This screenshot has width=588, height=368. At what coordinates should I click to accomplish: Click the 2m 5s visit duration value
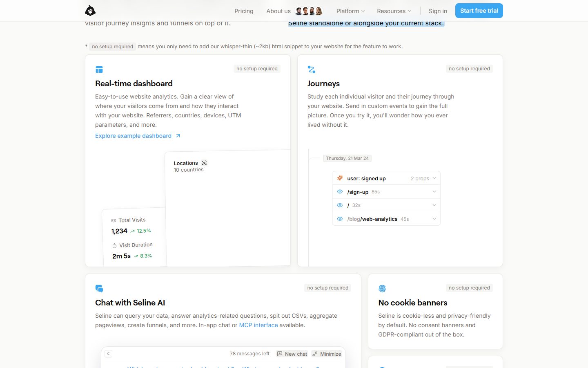pyautogui.click(x=122, y=256)
